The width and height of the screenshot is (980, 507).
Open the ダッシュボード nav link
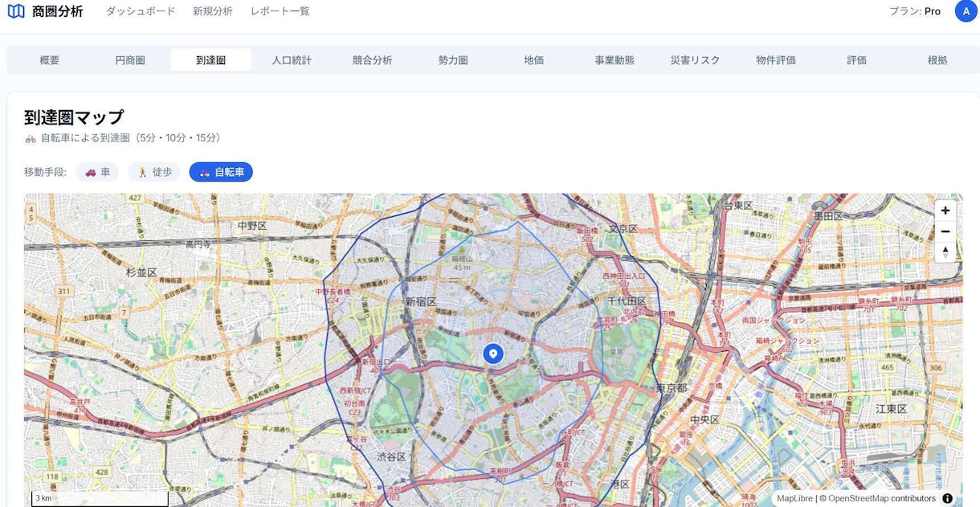(141, 11)
